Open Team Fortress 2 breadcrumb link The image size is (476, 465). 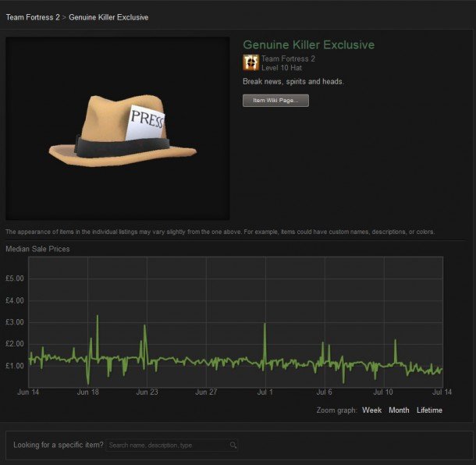coord(33,17)
